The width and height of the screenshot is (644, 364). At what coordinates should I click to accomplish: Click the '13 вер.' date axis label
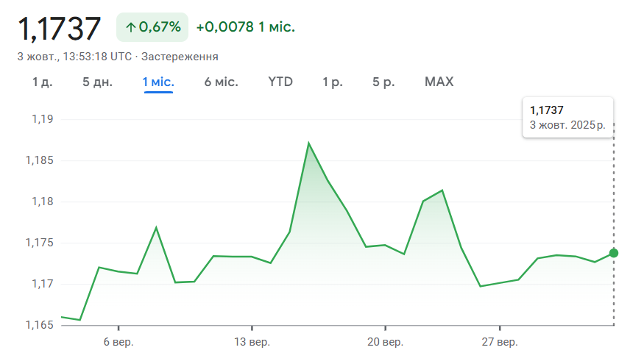(x=252, y=342)
